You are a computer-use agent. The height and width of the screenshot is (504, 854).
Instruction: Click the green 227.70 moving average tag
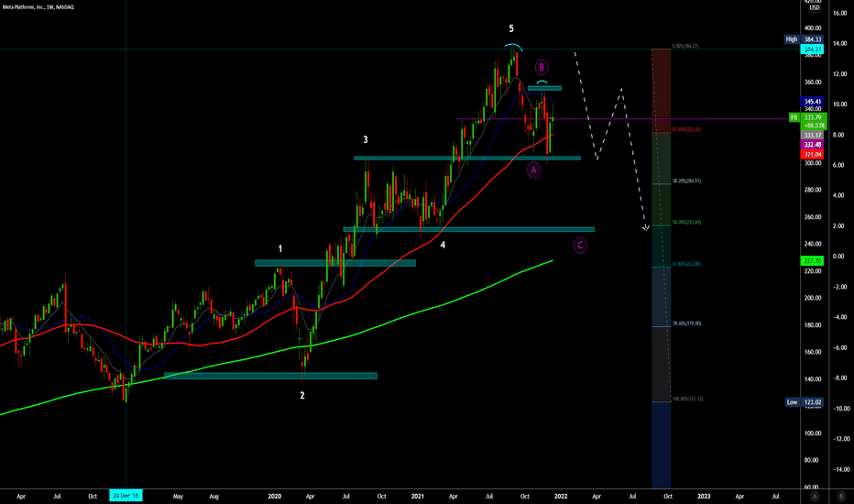(812, 261)
